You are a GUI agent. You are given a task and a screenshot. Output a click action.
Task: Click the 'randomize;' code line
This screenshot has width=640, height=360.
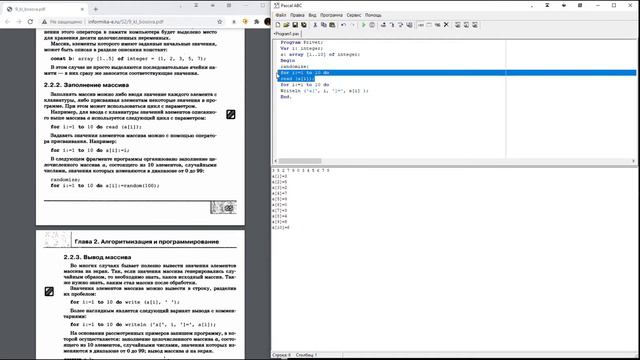click(295, 67)
